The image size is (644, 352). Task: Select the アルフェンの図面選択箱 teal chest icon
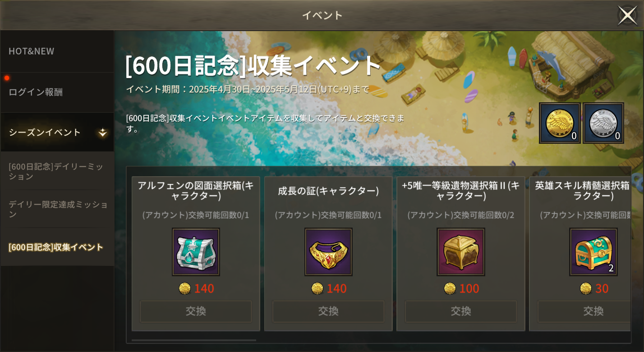196,252
